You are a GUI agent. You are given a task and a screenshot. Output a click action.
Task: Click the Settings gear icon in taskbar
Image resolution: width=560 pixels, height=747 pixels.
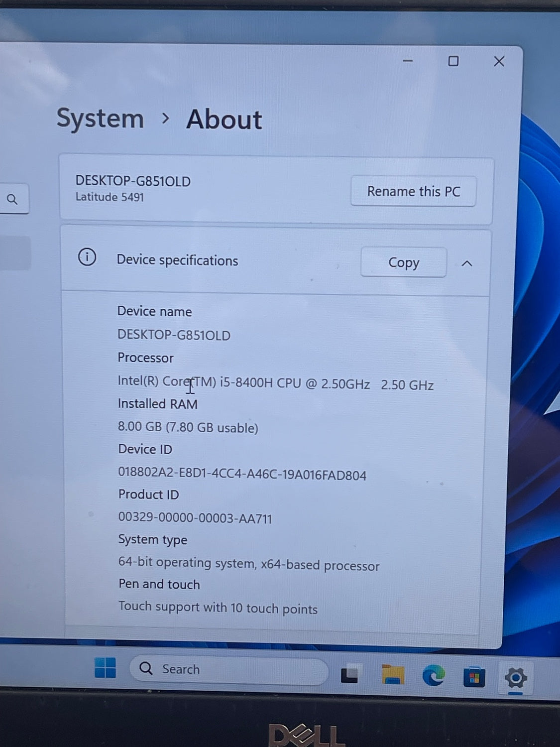pyautogui.click(x=515, y=678)
